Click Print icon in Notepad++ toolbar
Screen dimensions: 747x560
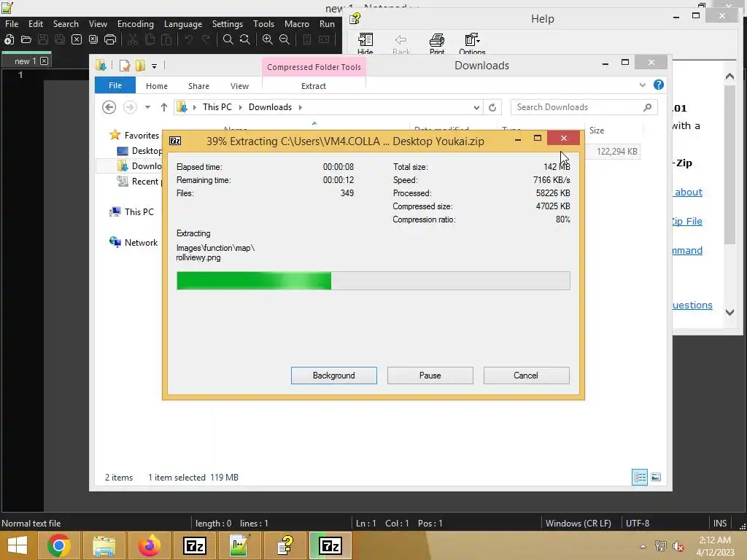coord(110,39)
